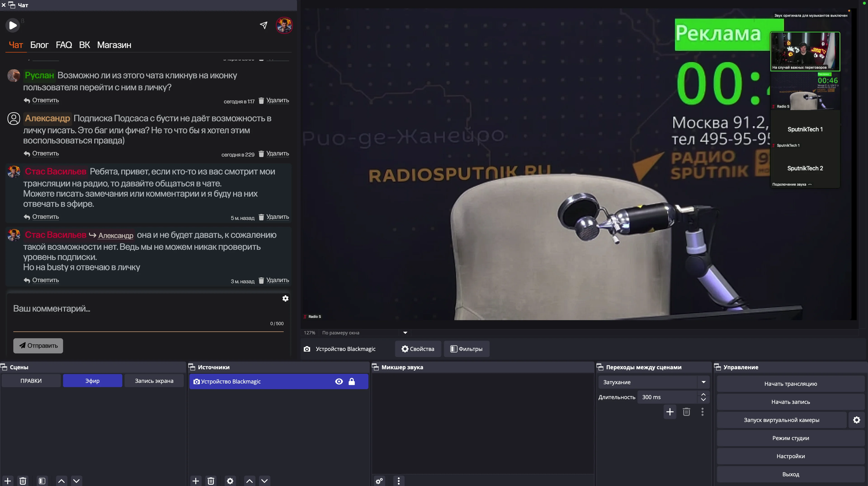Add a new scene with plus icon

pyautogui.click(x=8, y=481)
